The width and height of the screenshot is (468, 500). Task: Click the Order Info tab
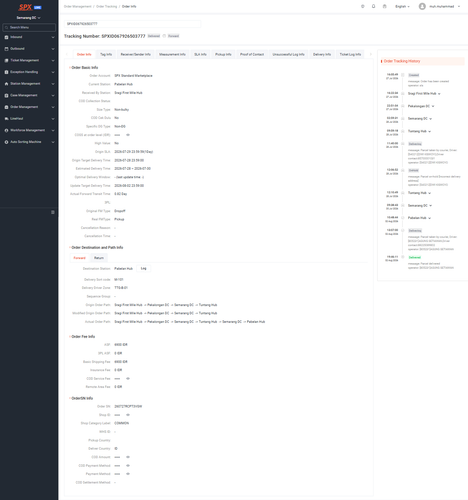[84, 54]
